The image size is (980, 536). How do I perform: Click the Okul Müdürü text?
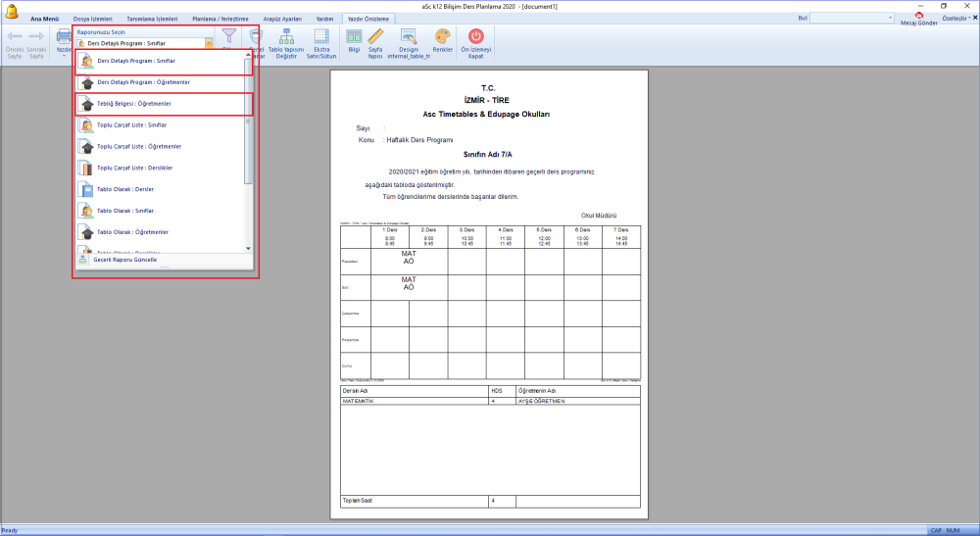point(599,216)
